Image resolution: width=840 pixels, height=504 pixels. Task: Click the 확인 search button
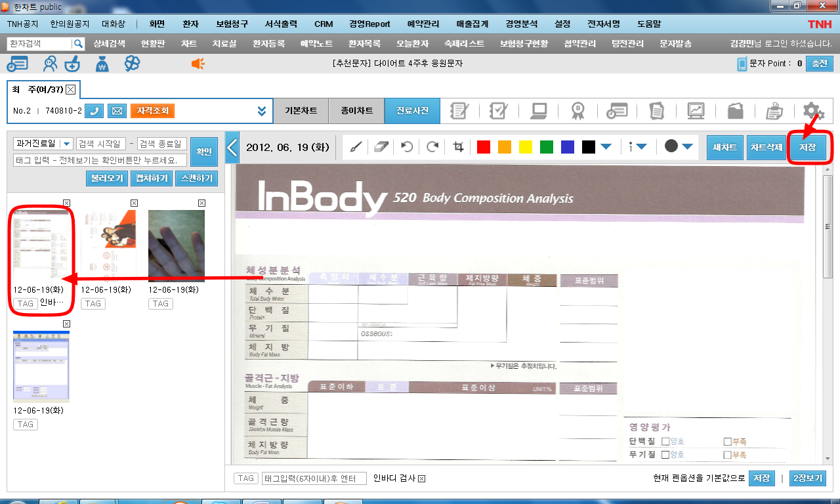[204, 152]
